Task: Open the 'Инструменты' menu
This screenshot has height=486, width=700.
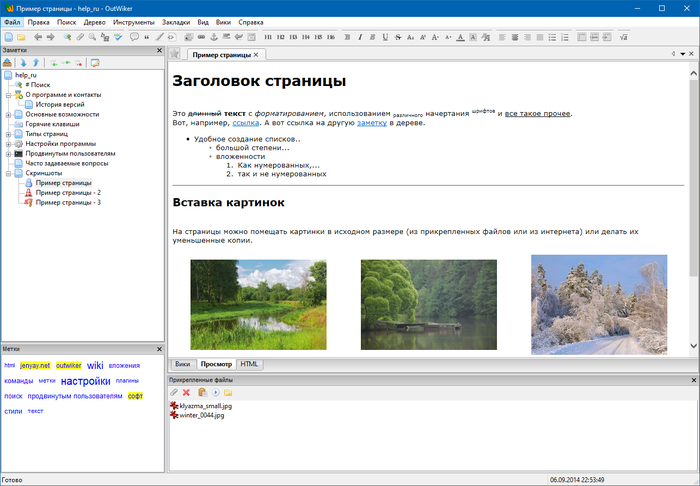Action: click(134, 21)
